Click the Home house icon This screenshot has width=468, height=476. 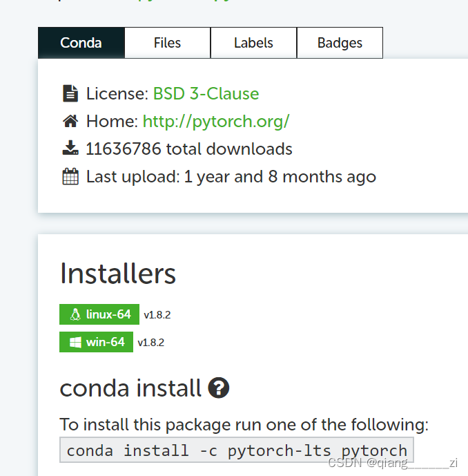(70, 121)
